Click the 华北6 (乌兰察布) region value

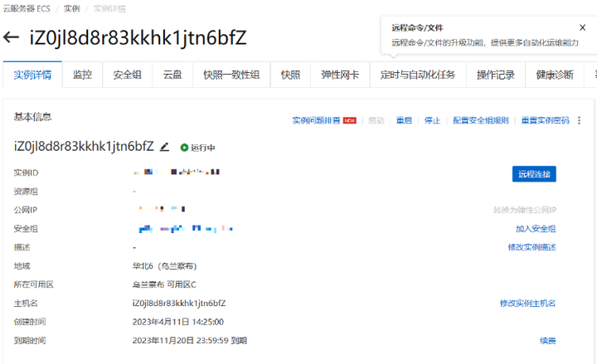pyautogui.click(x=164, y=266)
